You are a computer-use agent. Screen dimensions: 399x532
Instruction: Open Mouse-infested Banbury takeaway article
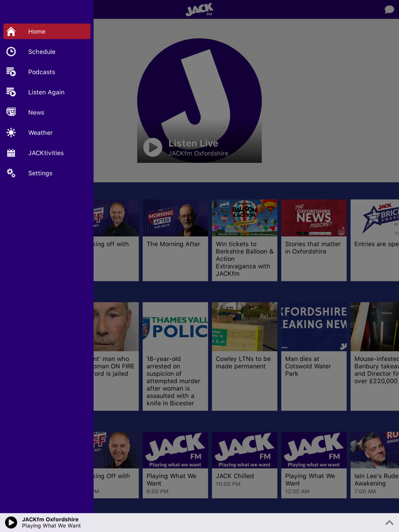374,356
